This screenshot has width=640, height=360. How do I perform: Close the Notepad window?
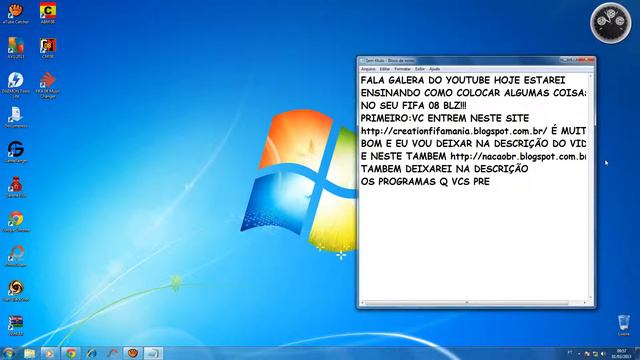coord(587,60)
